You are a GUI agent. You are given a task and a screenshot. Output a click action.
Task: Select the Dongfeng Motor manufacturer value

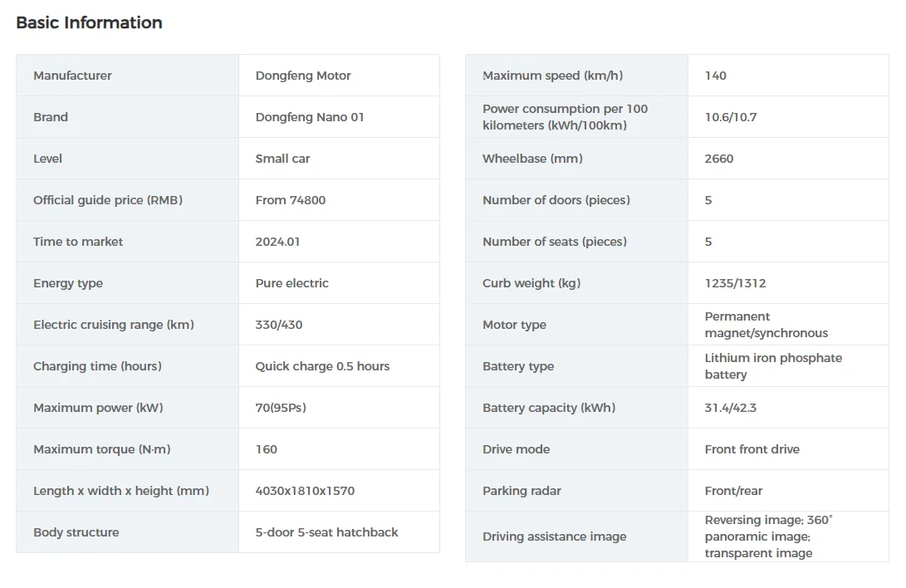[303, 76]
